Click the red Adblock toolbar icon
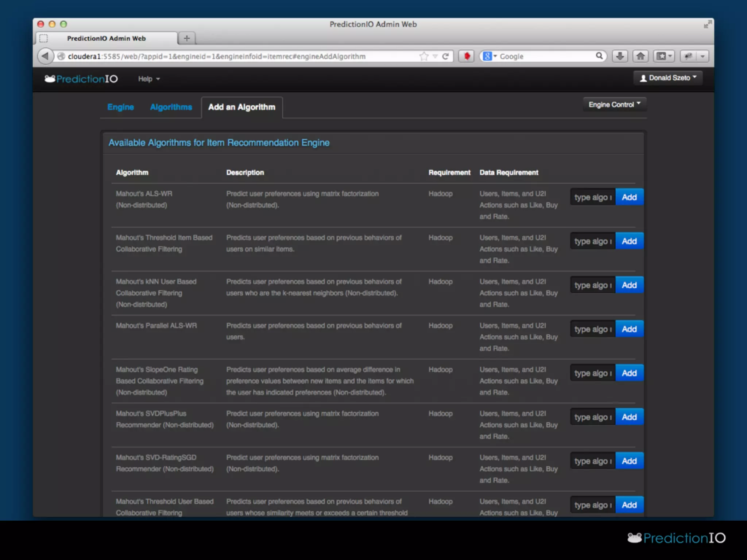Image resolution: width=747 pixels, height=560 pixels. click(467, 56)
